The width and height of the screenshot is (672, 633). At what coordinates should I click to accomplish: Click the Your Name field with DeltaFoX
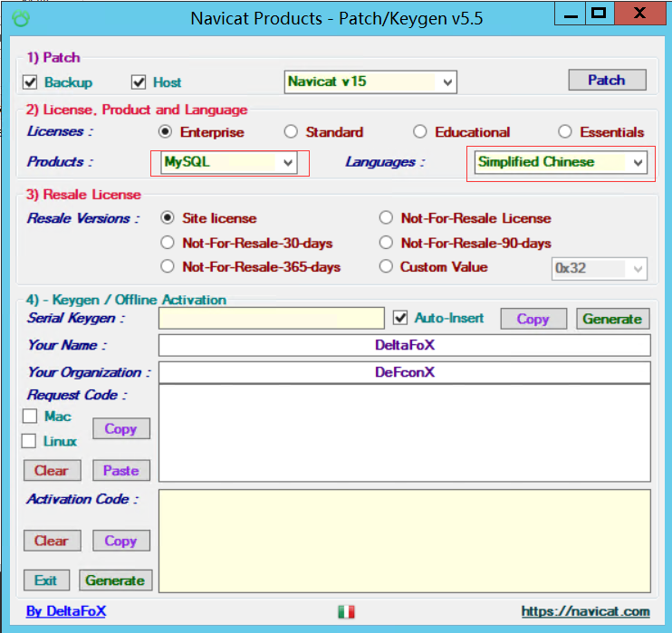tap(405, 345)
